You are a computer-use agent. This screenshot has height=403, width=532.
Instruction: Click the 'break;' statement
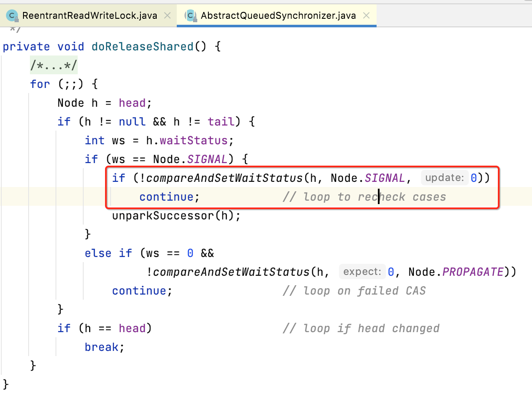coord(105,347)
